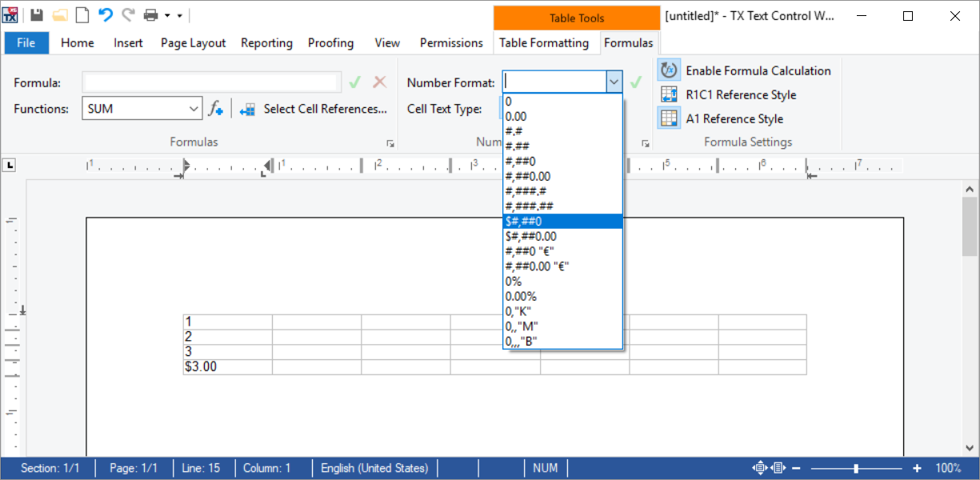The height and width of the screenshot is (480, 980).
Task: Insert function using the fx plus icon
Action: coord(216,109)
